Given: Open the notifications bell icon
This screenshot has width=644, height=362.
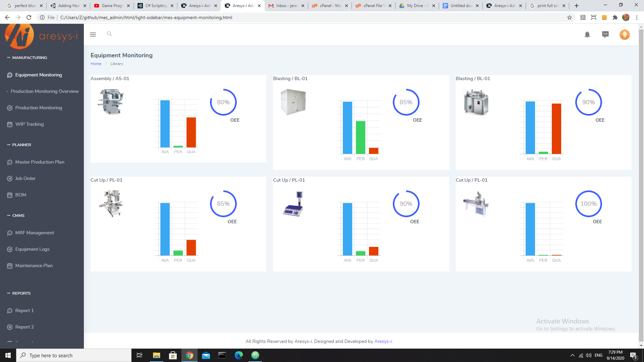Looking at the screenshot, I should [587, 35].
